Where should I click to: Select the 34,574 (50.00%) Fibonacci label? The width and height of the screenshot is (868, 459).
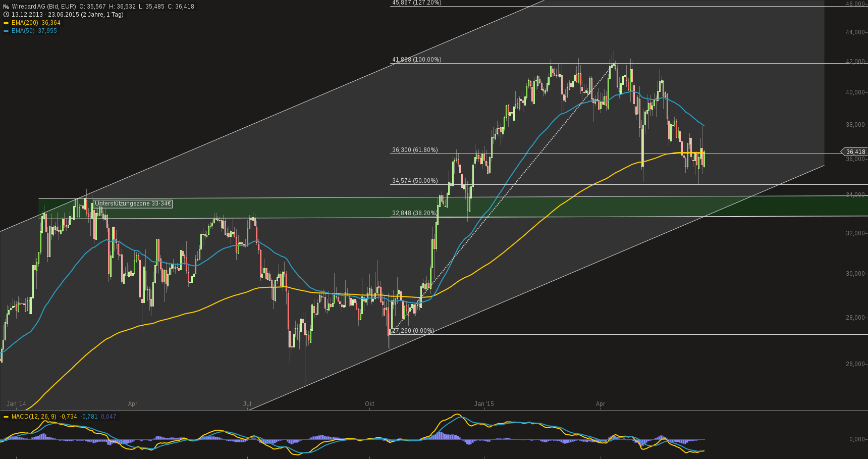pos(415,181)
